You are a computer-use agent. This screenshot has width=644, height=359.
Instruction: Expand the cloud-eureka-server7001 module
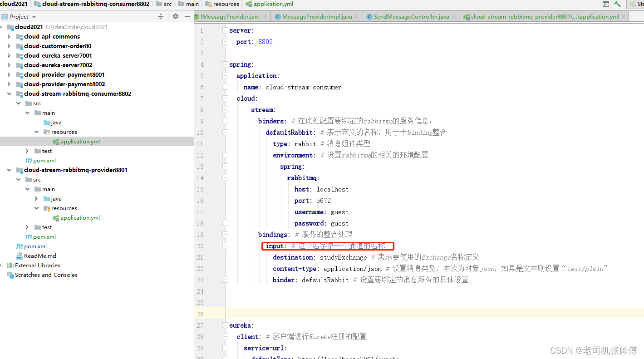[x=9, y=56]
